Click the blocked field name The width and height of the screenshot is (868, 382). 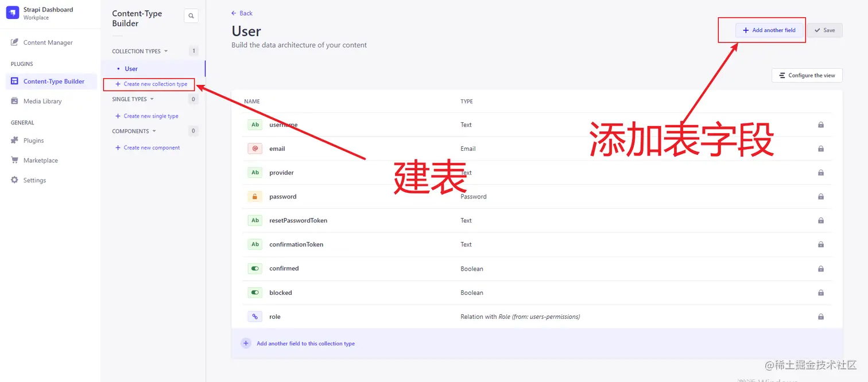[281, 293]
